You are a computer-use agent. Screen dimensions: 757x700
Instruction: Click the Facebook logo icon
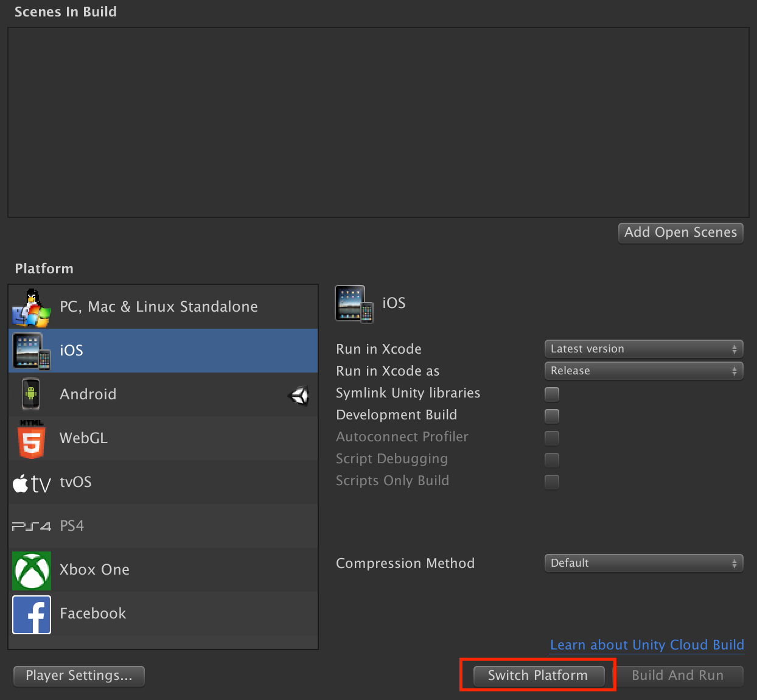pyautogui.click(x=32, y=615)
